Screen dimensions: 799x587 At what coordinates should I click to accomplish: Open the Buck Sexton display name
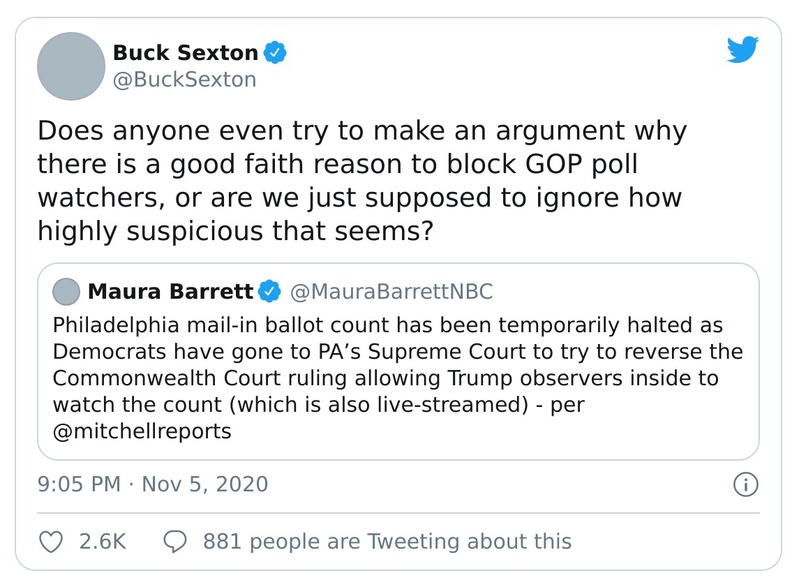[x=185, y=52]
